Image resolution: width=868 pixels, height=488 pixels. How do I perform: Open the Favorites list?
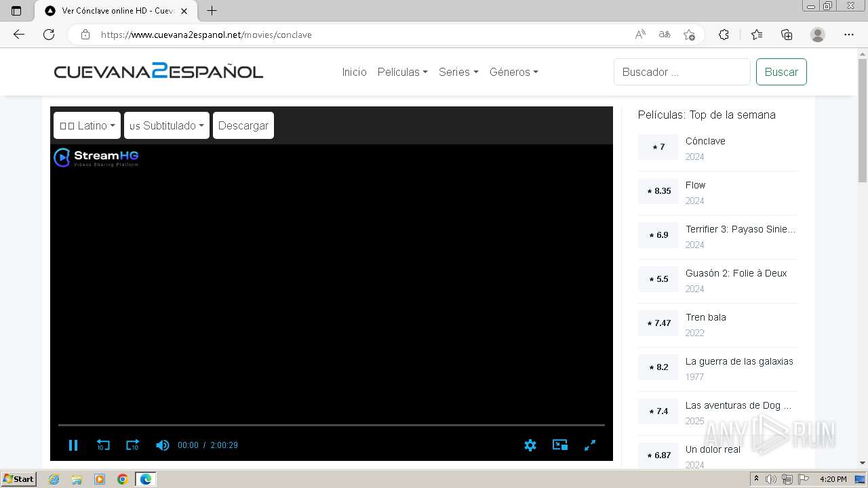(757, 35)
